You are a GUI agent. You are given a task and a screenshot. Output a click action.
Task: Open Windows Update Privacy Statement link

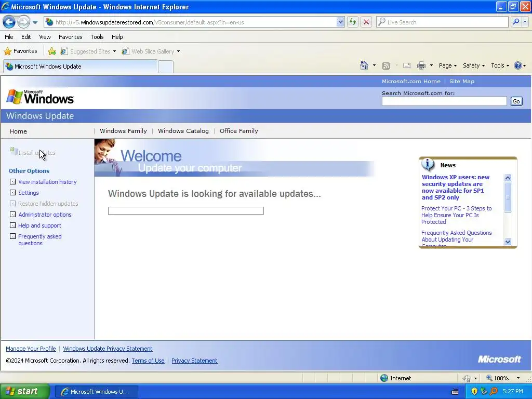(108, 349)
